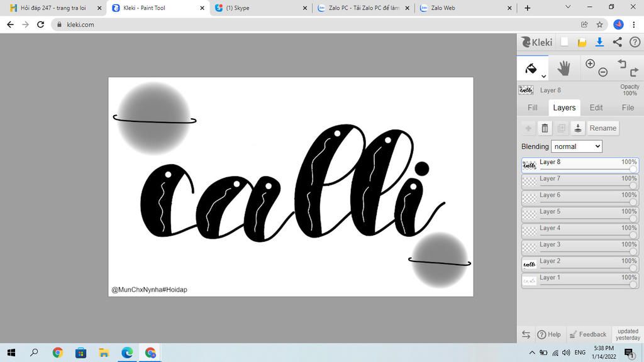
Task: Open an image file with the folder icon
Action: pos(582,42)
